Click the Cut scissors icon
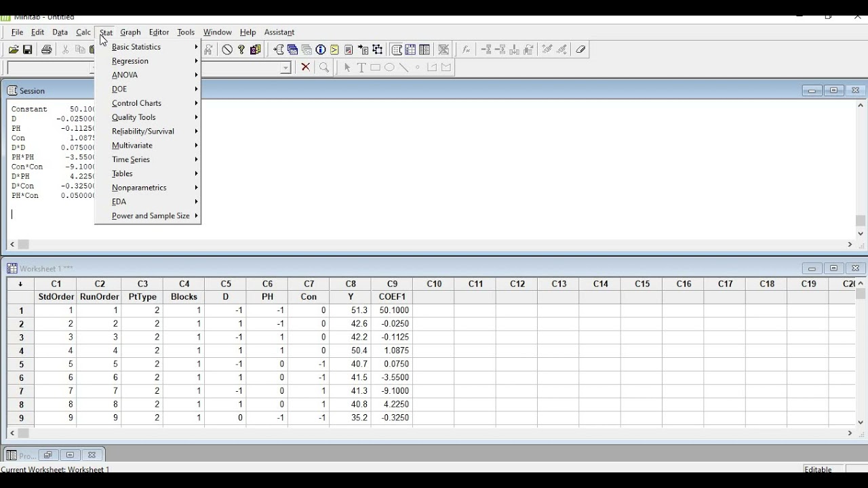The image size is (868, 488). click(x=65, y=49)
